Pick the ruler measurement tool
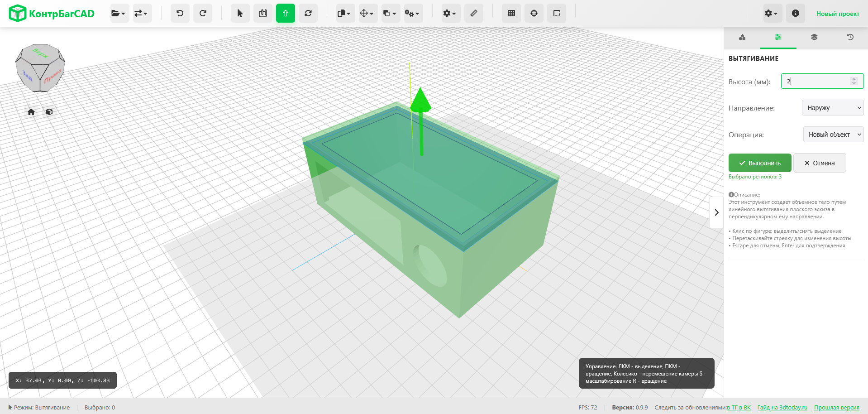Image resolution: width=868 pixels, height=414 pixels. point(473,13)
